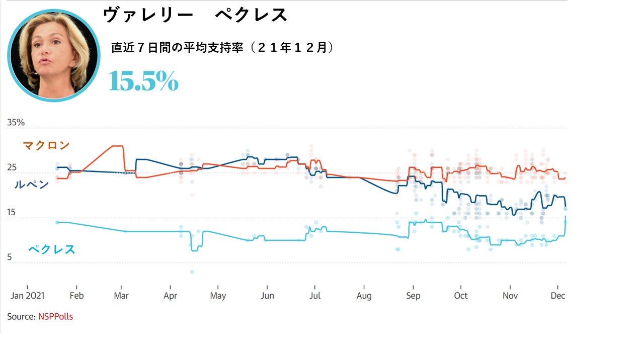Click the Mar month axis label
644x362 pixels.
pyautogui.click(x=121, y=296)
